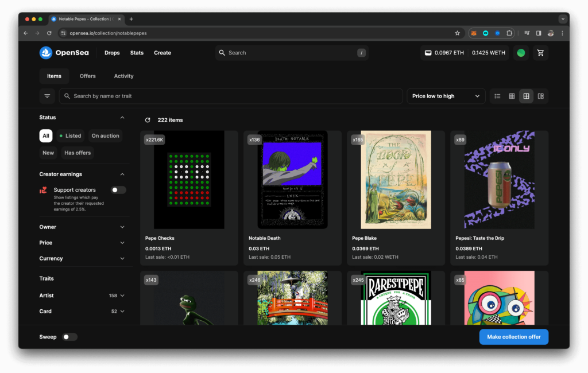Open the Pepe Checks thumbnail image
Image resolution: width=588 pixels, height=373 pixels.
pyautogui.click(x=189, y=180)
